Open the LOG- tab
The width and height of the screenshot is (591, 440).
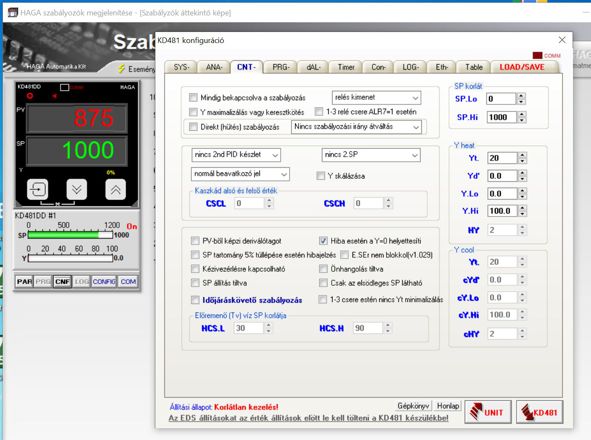[x=410, y=67]
